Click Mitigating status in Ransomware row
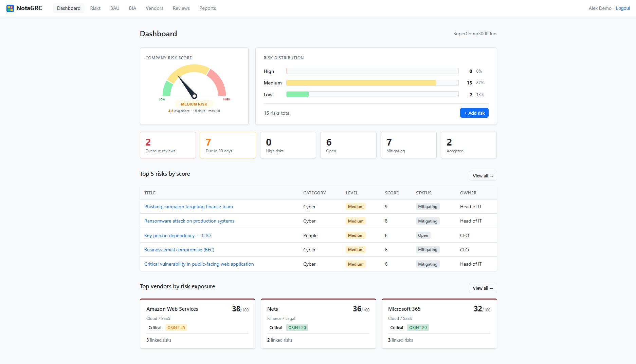 pos(428,221)
